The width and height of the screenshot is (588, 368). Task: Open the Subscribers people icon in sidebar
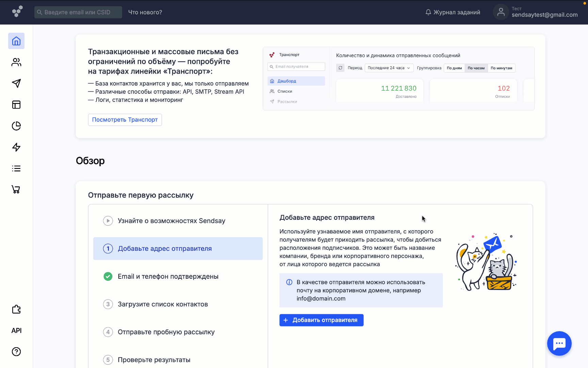point(16,62)
